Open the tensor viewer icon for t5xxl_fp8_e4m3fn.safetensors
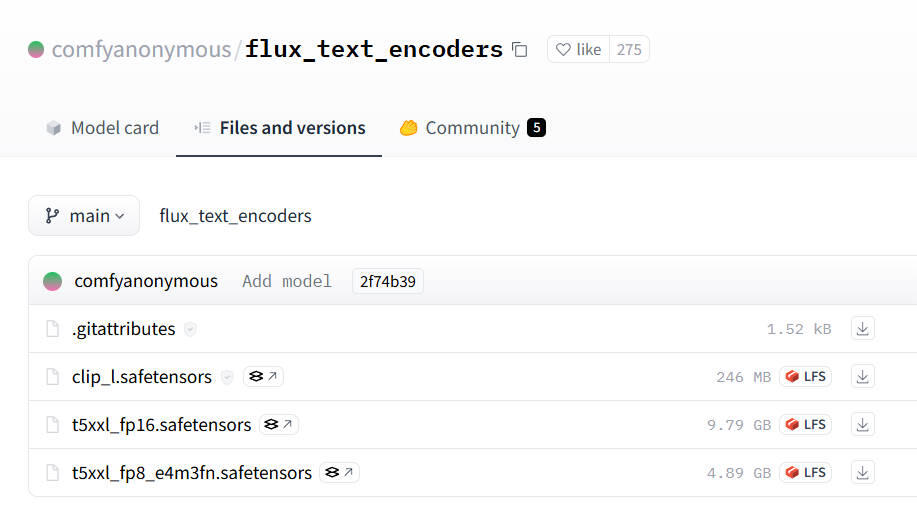 [340, 472]
